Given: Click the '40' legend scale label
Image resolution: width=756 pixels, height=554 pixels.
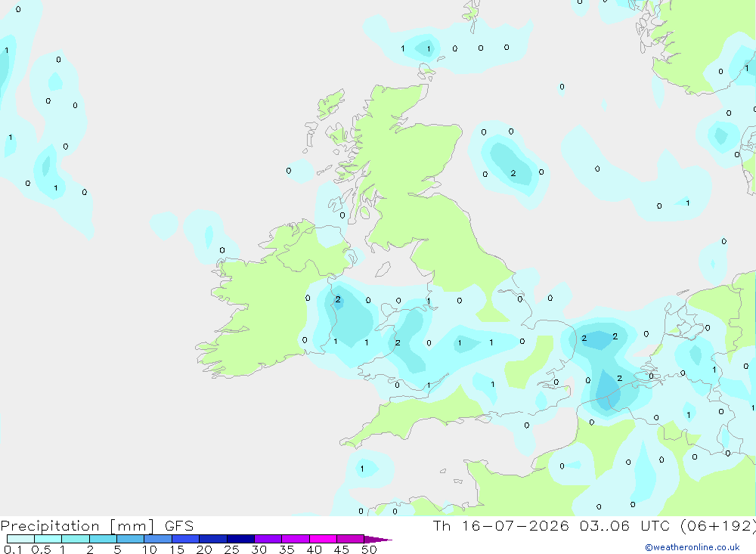Looking at the screenshot, I should pyautogui.click(x=314, y=549).
